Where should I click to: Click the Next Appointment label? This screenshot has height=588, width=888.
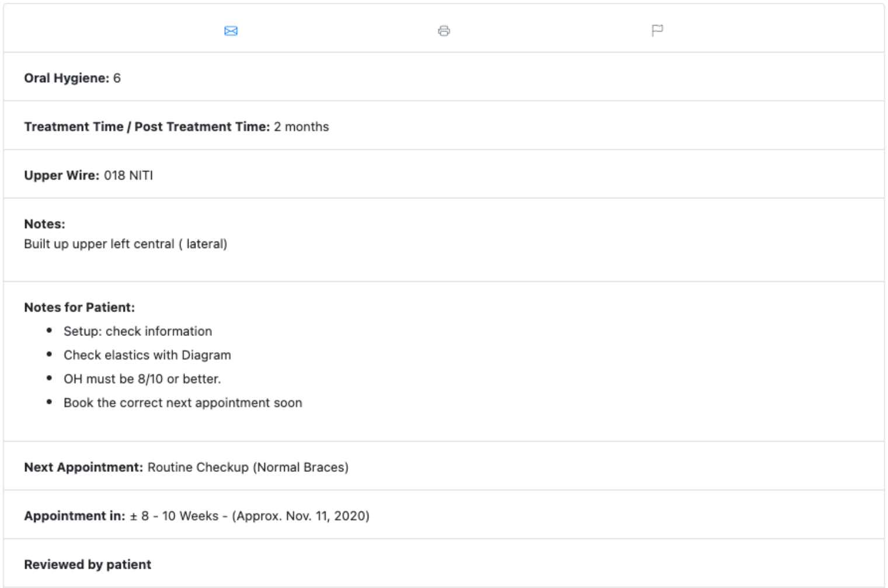click(x=83, y=467)
